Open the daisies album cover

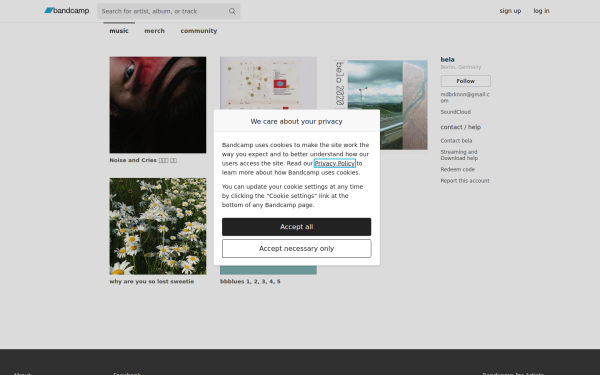point(158,226)
